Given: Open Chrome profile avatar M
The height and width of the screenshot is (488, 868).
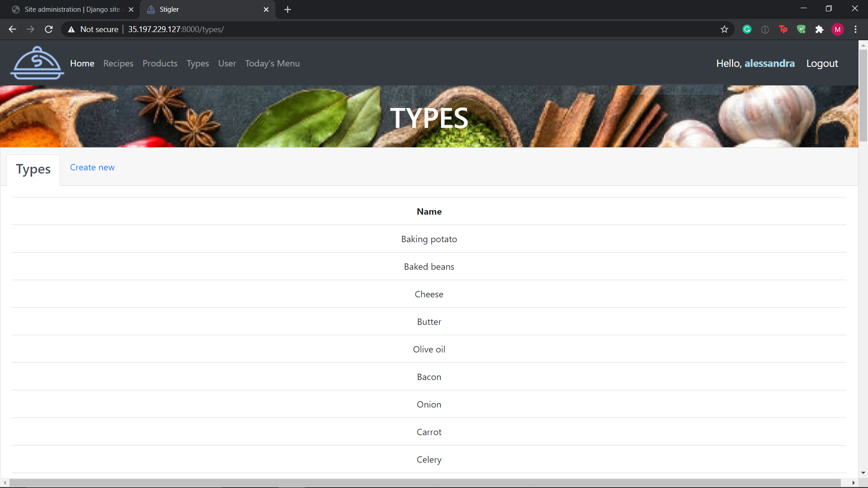Looking at the screenshot, I should click(837, 29).
